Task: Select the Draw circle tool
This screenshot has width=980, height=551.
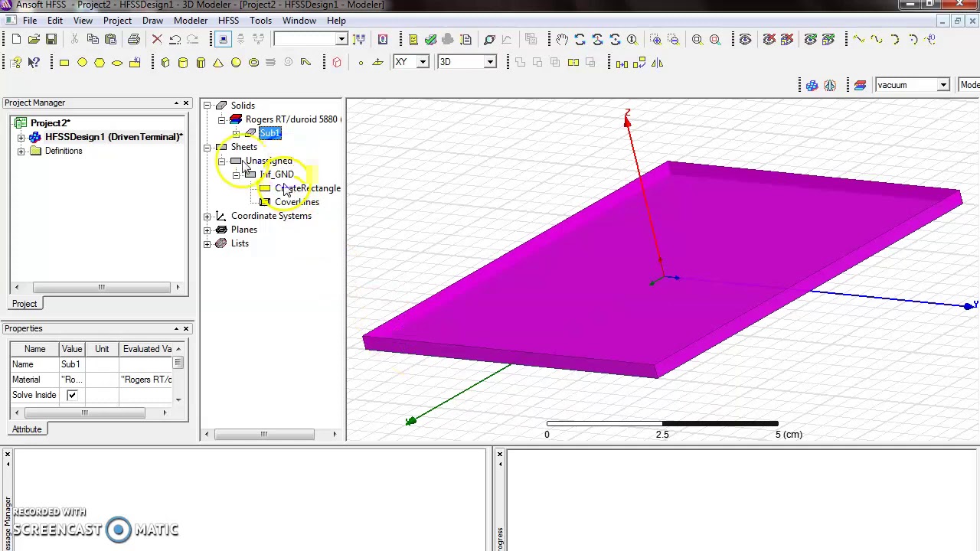Action: point(82,63)
